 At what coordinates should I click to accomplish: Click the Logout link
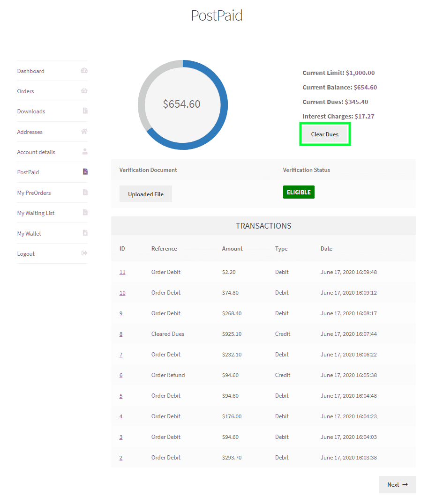26,254
